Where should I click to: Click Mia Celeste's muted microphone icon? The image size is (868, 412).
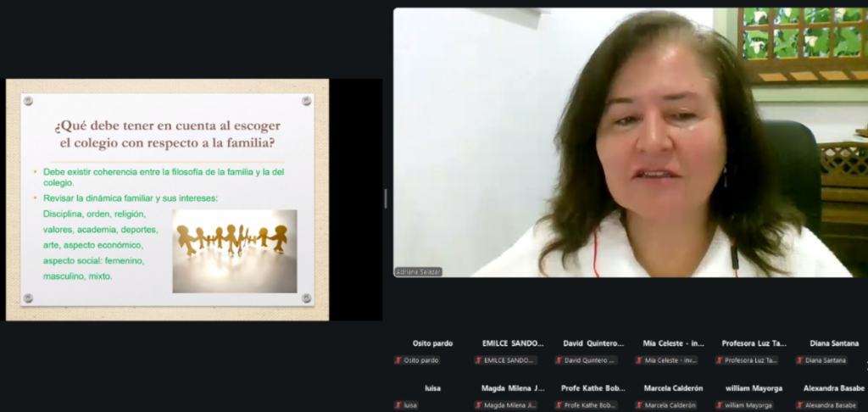tap(639, 360)
